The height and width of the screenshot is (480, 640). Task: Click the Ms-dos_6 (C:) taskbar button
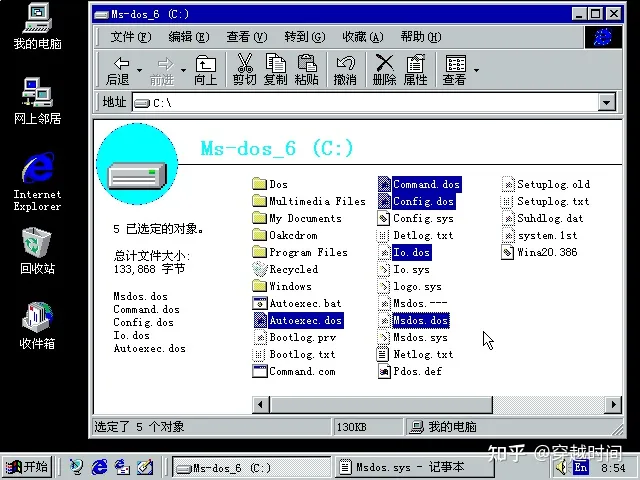pos(252,467)
